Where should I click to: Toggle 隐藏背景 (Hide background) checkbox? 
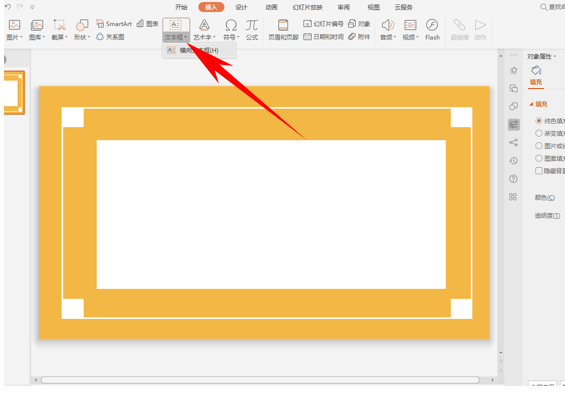[x=539, y=170]
